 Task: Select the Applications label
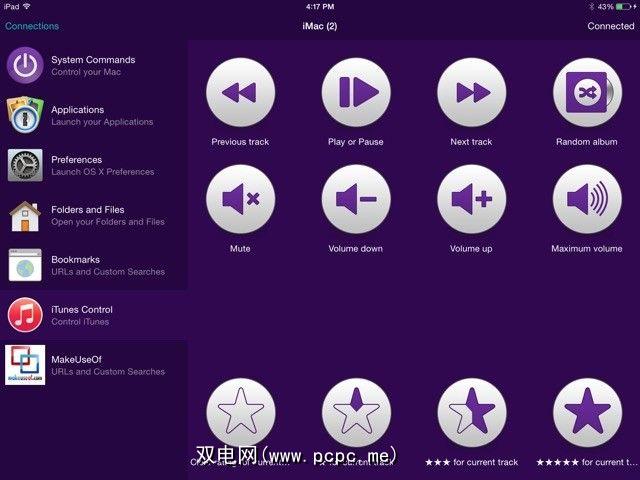[x=78, y=110]
